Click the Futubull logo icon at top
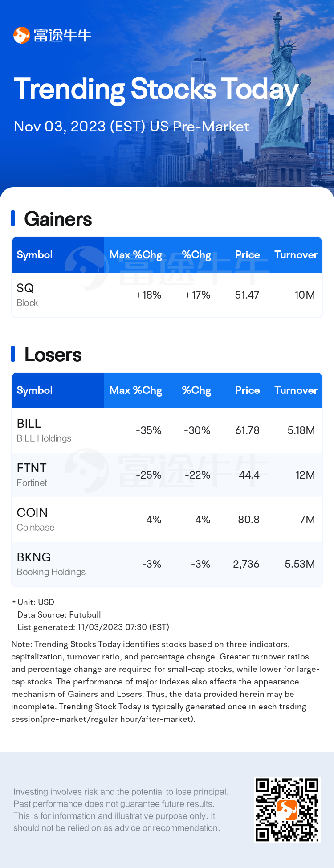Screen dimensions: 334x868 21,35
